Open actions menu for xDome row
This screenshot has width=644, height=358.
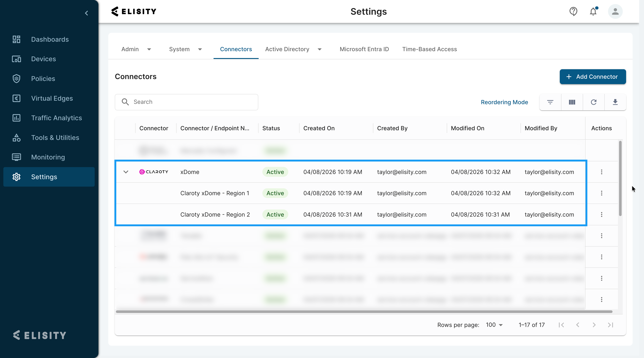tap(602, 172)
